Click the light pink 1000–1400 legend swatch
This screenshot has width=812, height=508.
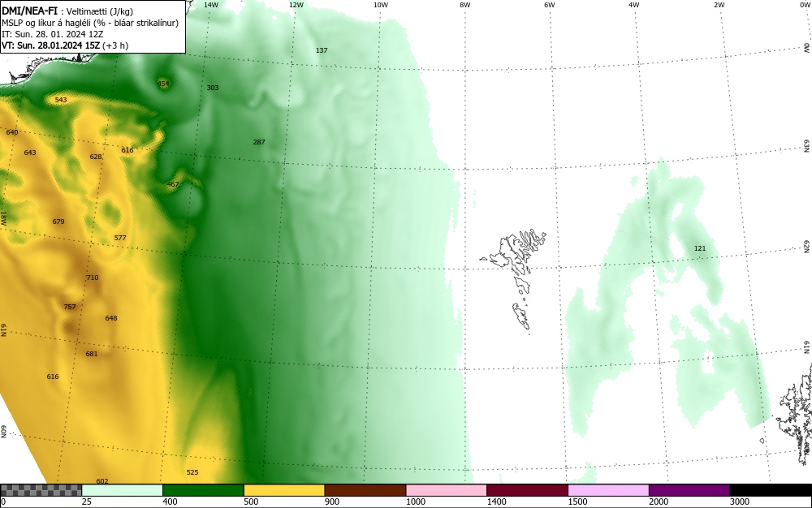coord(447,490)
